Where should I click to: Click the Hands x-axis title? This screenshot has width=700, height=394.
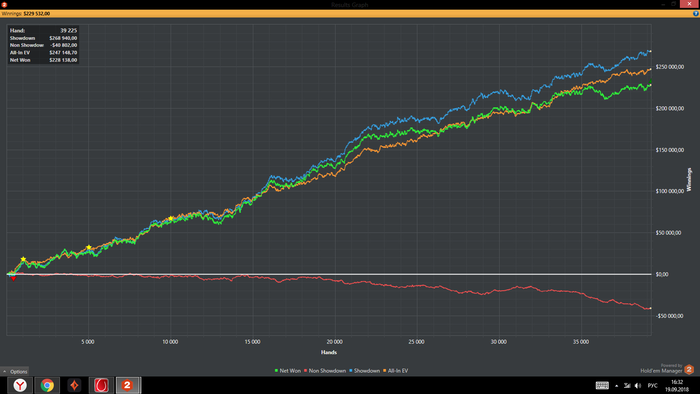click(x=329, y=353)
